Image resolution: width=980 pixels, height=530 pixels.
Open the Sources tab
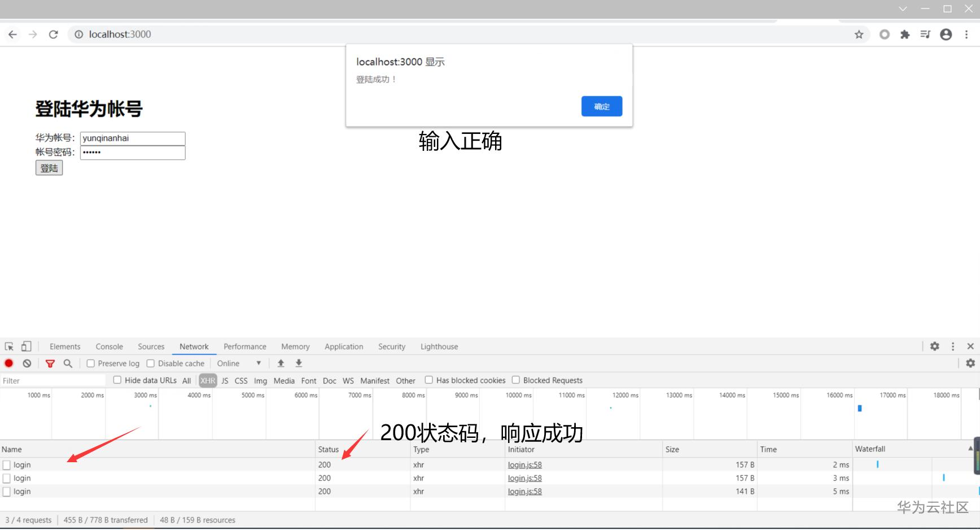(x=151, y=346)
